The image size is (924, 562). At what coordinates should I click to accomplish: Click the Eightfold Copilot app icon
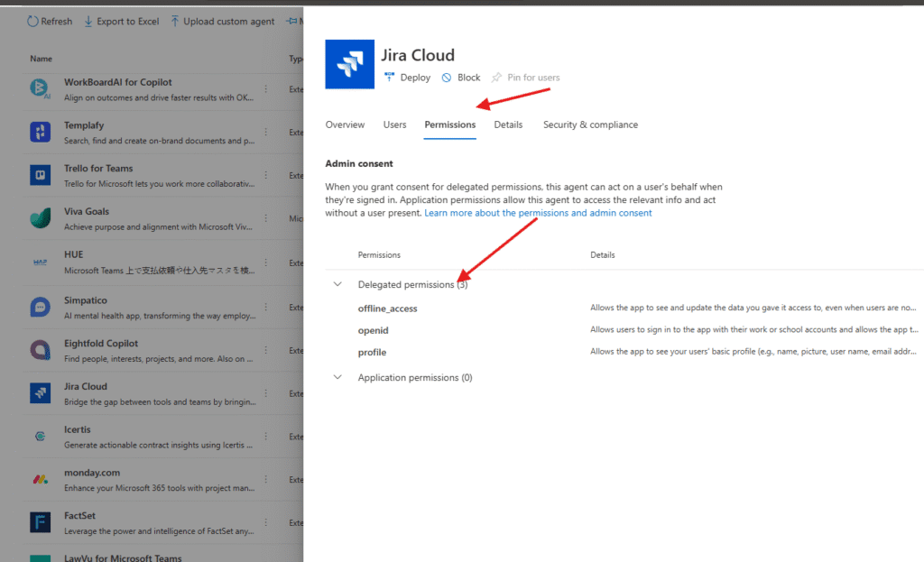[x=40, y=349]
